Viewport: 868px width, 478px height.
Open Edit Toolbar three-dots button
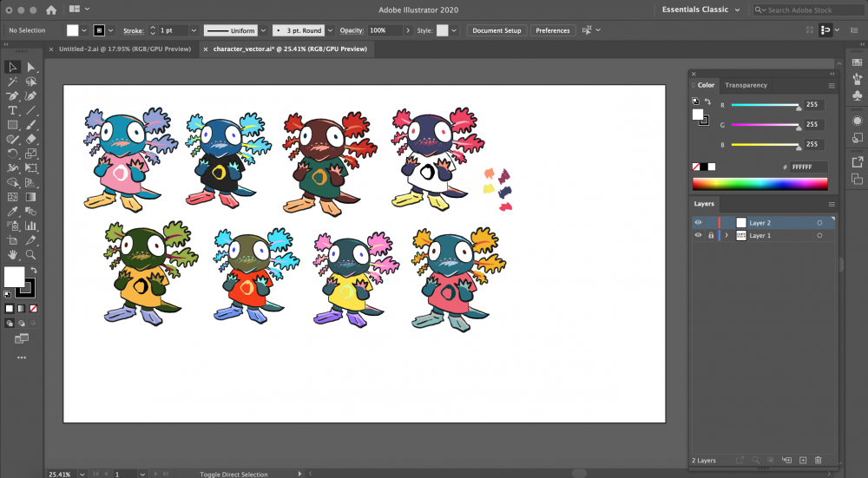point(22,357)
